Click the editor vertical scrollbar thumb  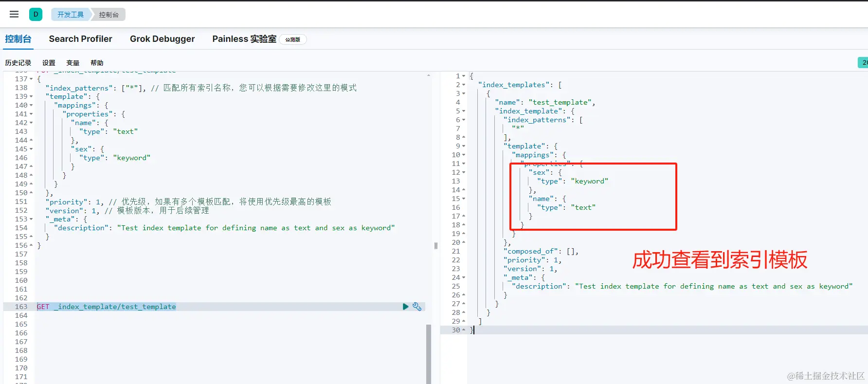[x=429, y=354]
